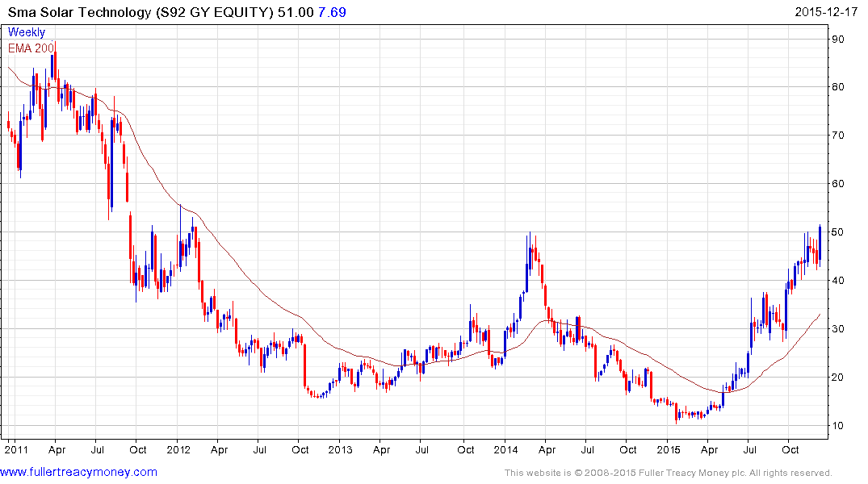868x484 pixels.
Task: Select the 2015 label on time axis
Action: click(669, 449)
